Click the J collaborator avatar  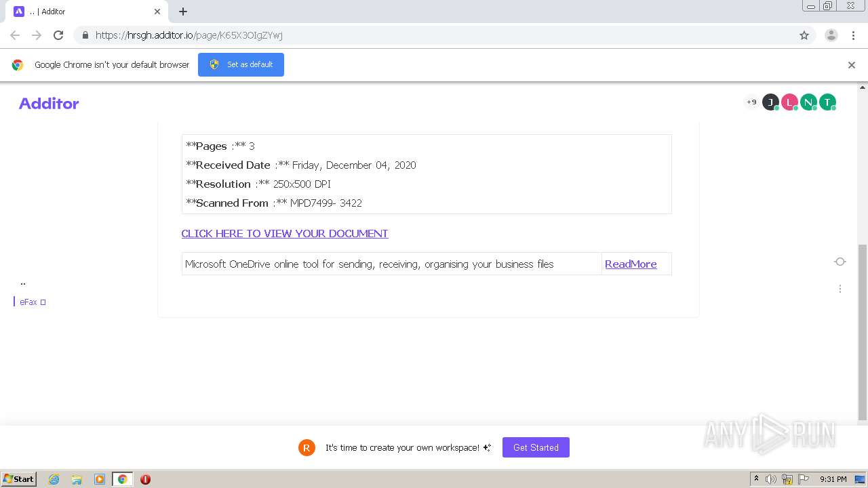(x=770, y=102)
